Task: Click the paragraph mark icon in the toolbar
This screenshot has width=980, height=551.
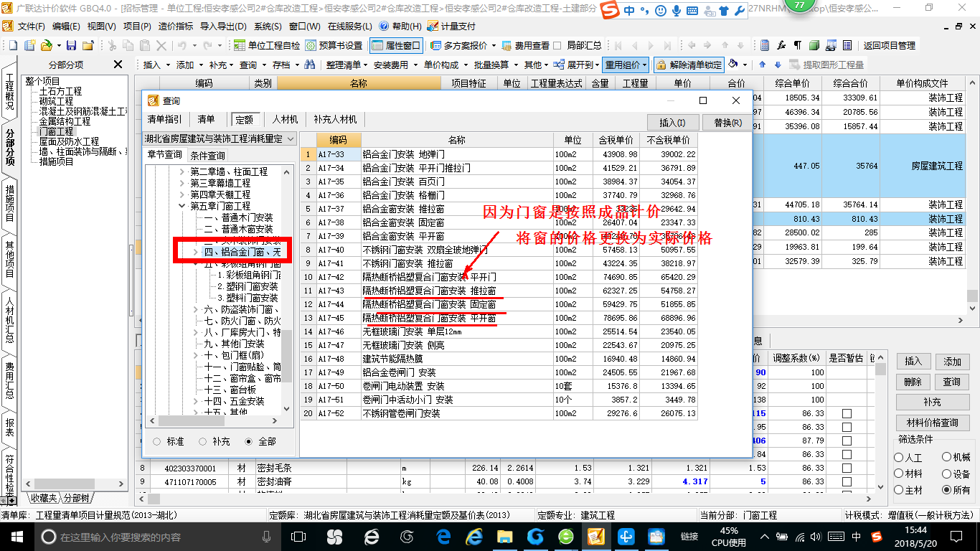Action: pos(798,45)
